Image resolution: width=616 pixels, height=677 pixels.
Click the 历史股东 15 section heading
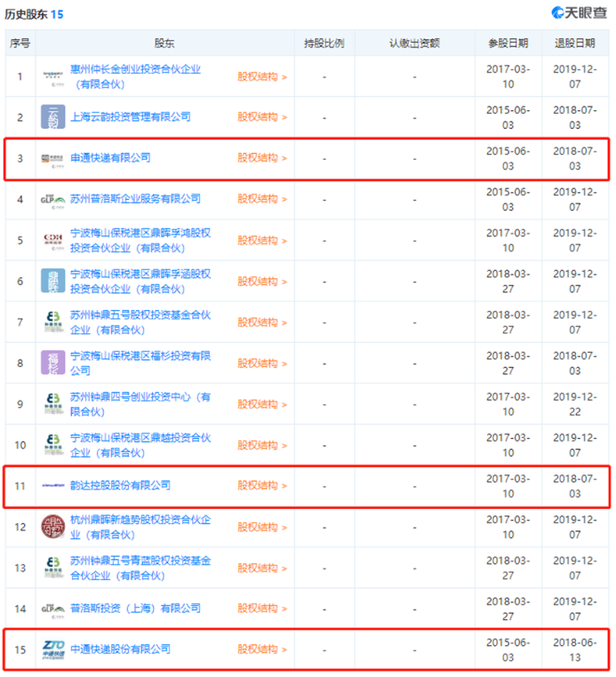point(34,14)
